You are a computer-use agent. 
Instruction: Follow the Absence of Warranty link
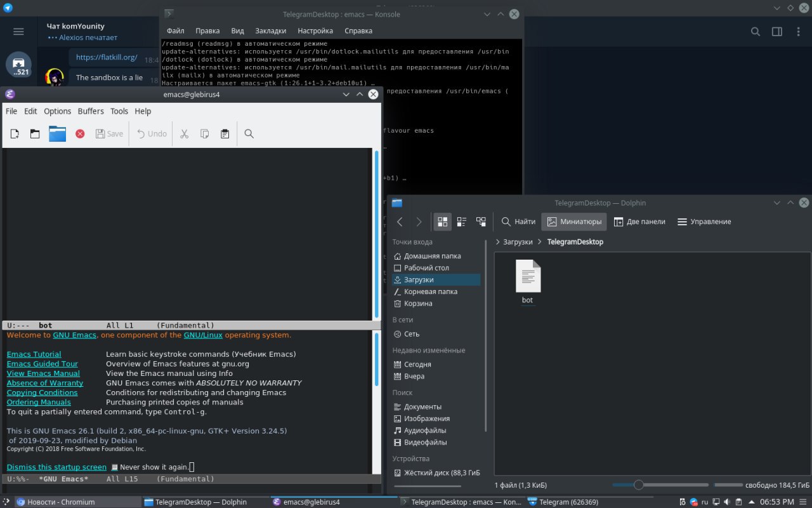pos(45,383)
